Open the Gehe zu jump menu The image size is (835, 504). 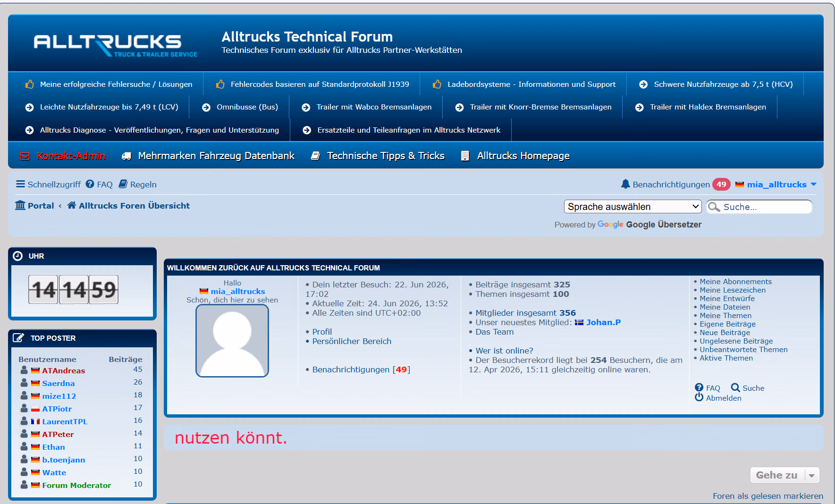coord(784,475)
